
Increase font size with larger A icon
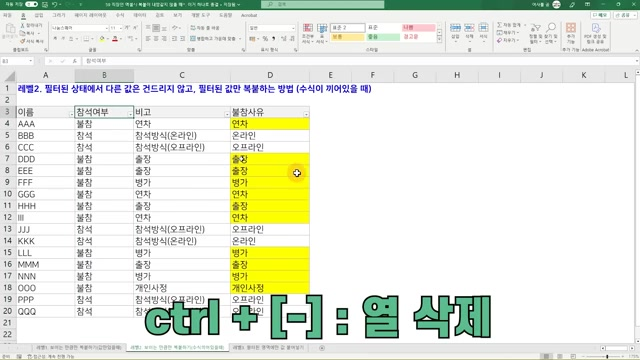click(127, 28)
